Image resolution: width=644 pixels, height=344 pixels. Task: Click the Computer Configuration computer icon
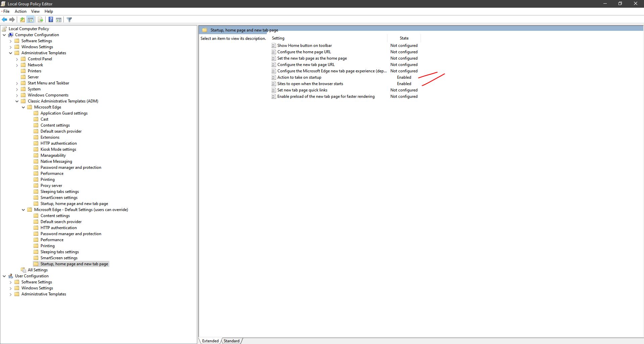pos(11,35)
